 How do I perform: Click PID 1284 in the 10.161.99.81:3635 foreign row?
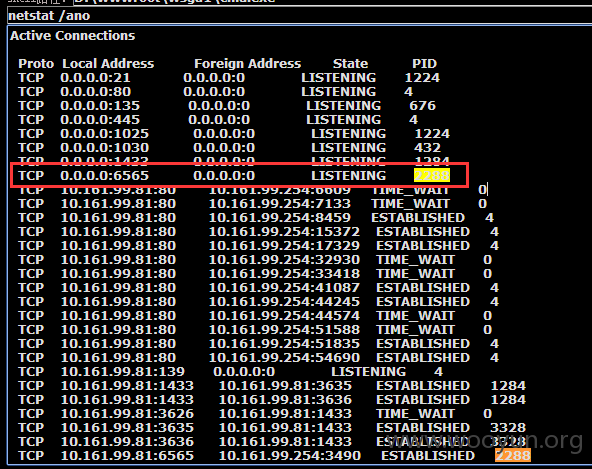tap(508, 385)
